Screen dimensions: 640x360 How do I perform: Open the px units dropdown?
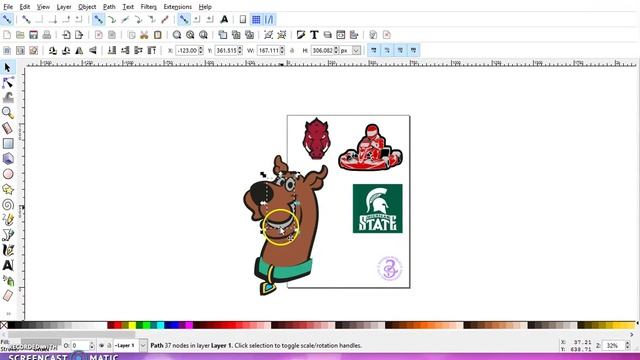tap(356, 50)
